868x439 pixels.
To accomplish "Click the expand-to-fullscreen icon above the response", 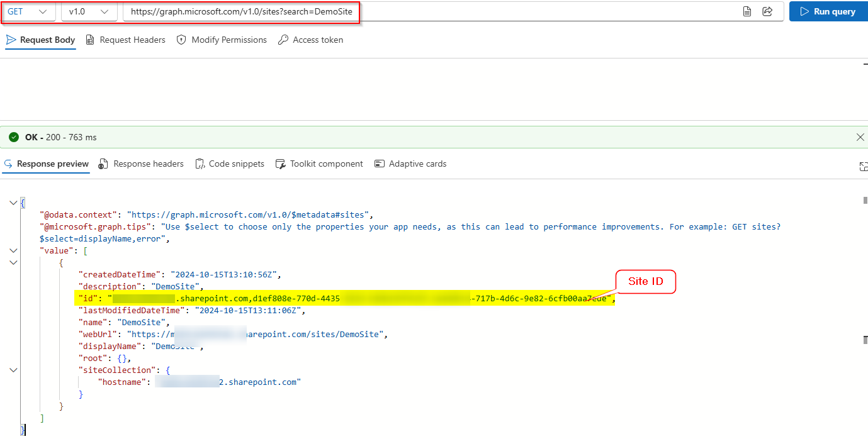I will [864, 166].
